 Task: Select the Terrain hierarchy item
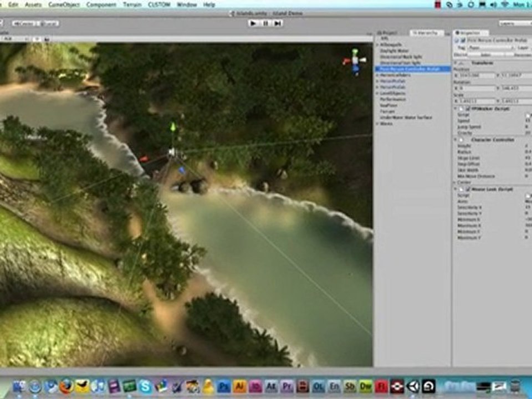(x=387, y=111)
